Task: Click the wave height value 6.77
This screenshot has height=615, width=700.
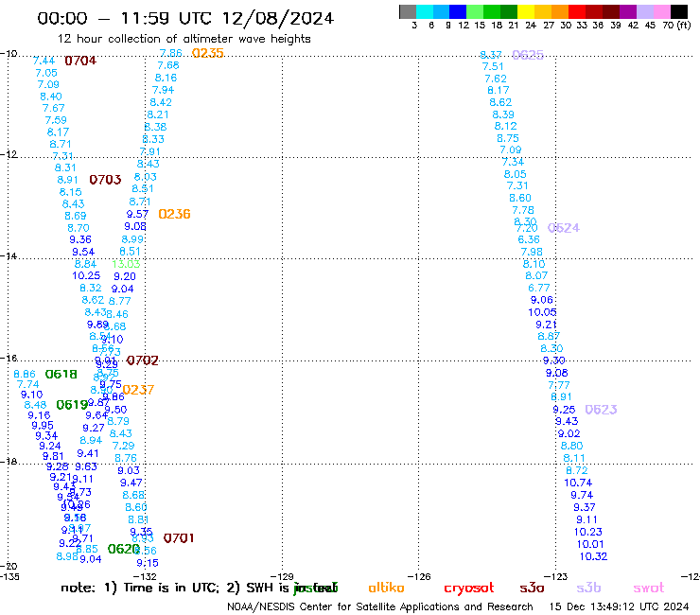Action: coord(539,288)
